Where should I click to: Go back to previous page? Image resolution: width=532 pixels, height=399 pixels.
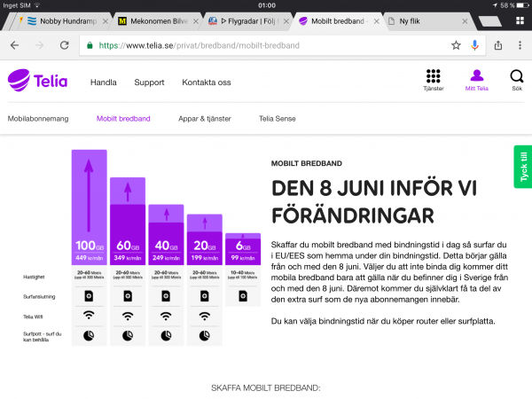coord(15,44)
